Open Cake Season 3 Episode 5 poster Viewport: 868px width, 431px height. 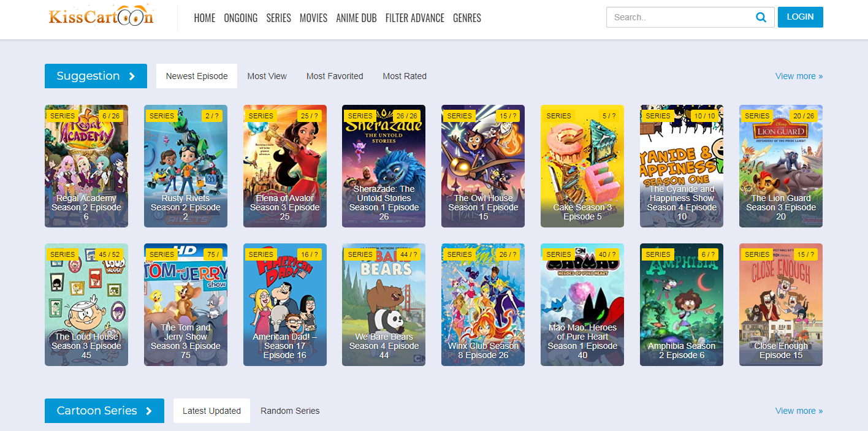(x=582, y=166)
